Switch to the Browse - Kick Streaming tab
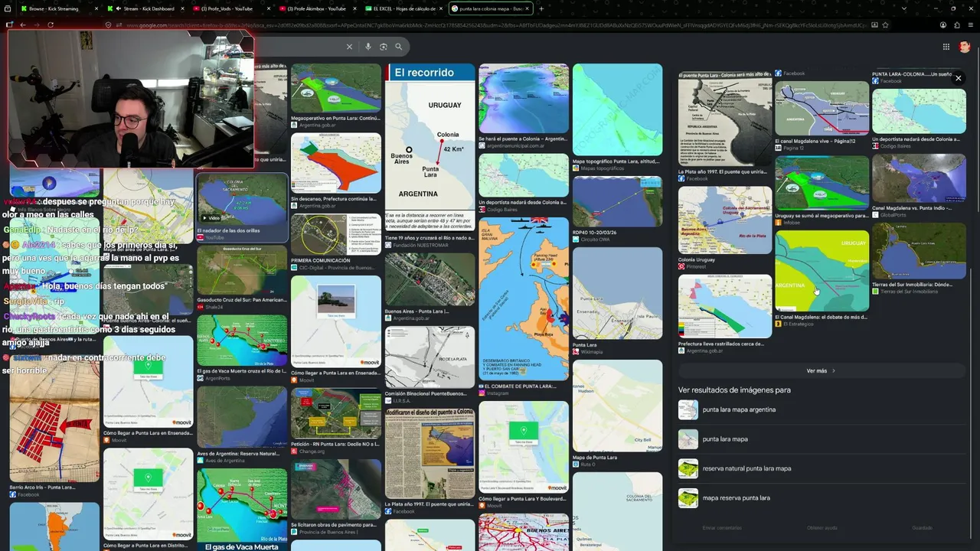 [59, 8]
